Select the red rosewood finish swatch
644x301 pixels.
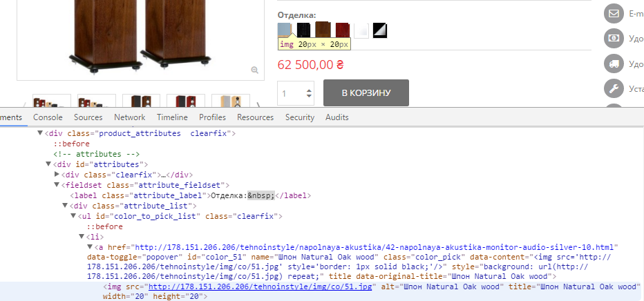click(342, 30)
